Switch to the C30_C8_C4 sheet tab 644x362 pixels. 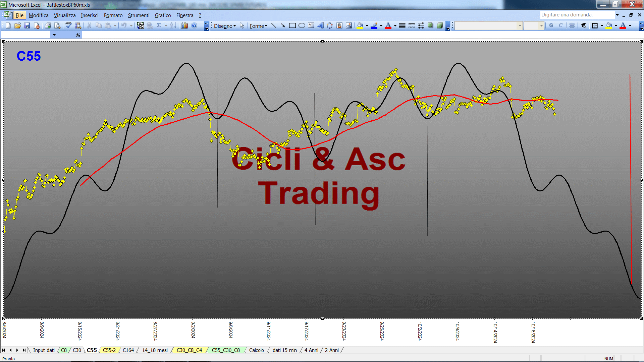[189, 350]
